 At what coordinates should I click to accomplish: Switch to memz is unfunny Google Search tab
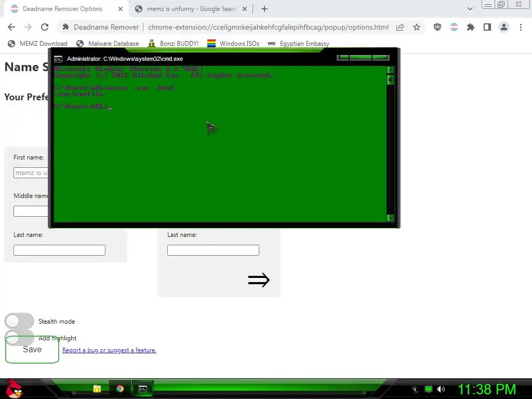[x=191, y=9]
